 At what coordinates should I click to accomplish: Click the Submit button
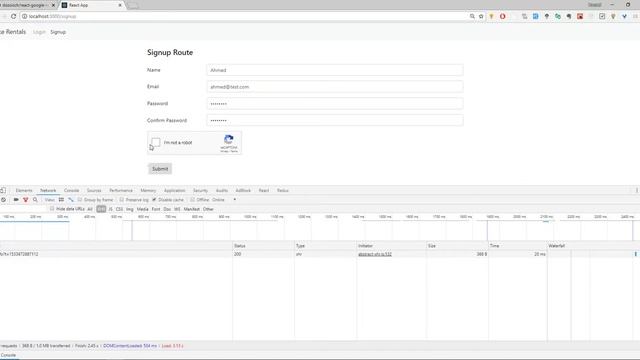[160, 169]
